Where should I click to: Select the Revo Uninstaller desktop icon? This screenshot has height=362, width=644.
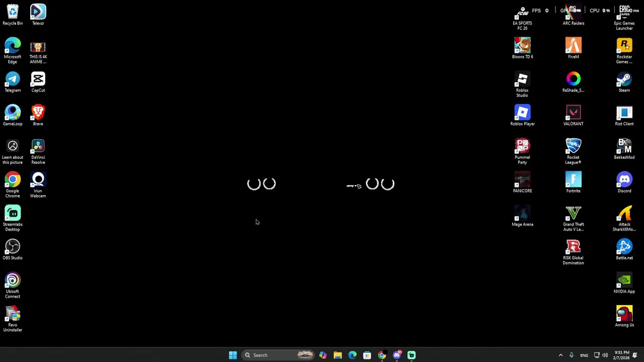point(13,319)
